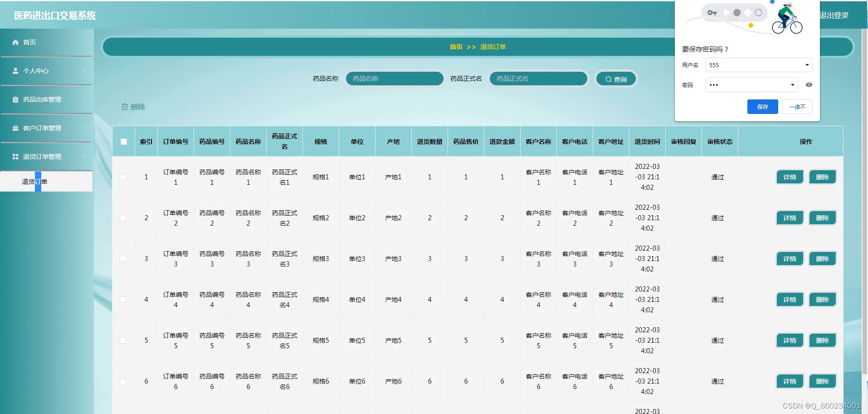Open 药品出库管理 sidebar menu

(x=46, y=99)
